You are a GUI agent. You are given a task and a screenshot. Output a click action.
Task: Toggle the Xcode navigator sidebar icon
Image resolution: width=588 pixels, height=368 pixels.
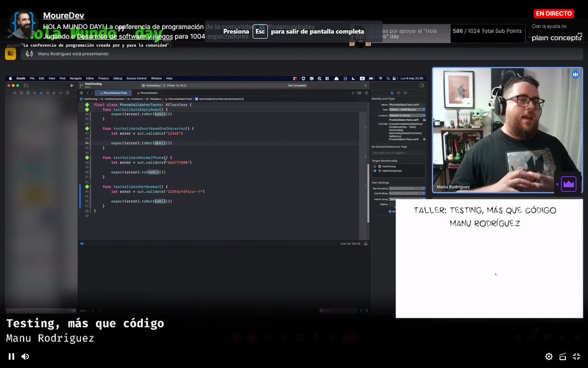click(x=26, y=85)
